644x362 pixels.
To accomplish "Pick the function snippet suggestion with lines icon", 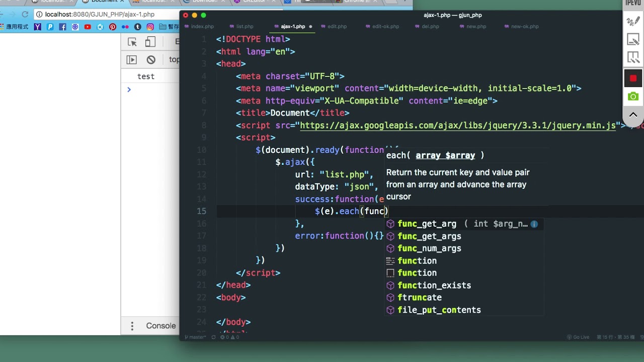I will 464,261.
